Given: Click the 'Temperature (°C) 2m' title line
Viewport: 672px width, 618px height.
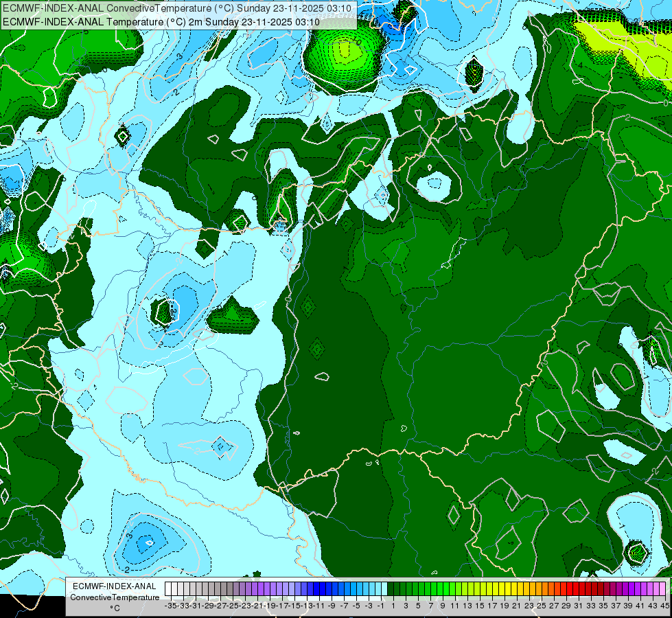Looking at the screenshot, I should coord(161,22).
